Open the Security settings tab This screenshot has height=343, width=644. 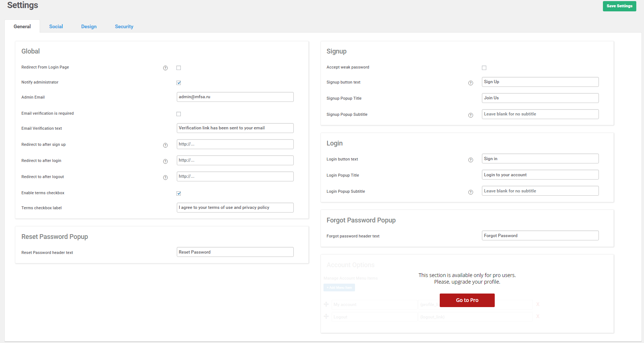point(124,26)
